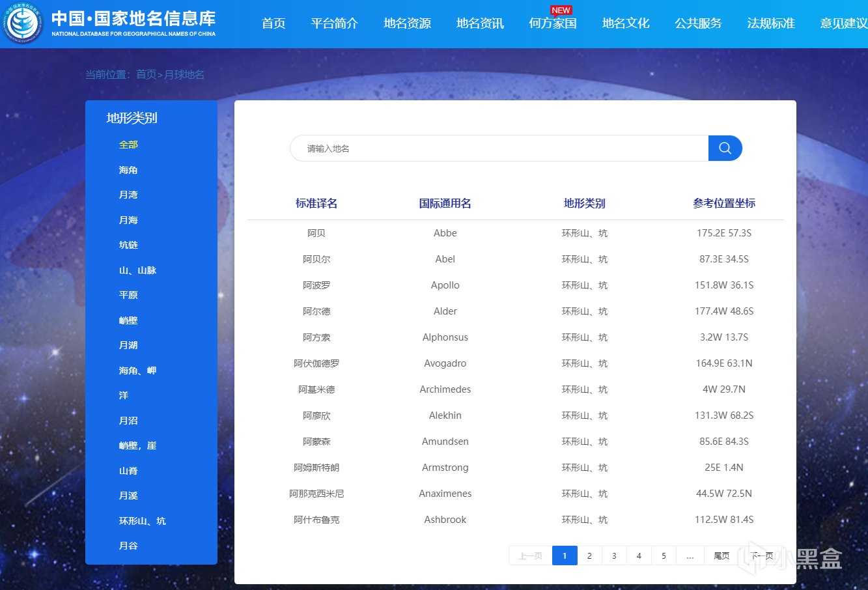The width and height of the screenshot is (868, 590).
Task: Open the 地名文化 navigation item
Action: click(x=626, y=23)
